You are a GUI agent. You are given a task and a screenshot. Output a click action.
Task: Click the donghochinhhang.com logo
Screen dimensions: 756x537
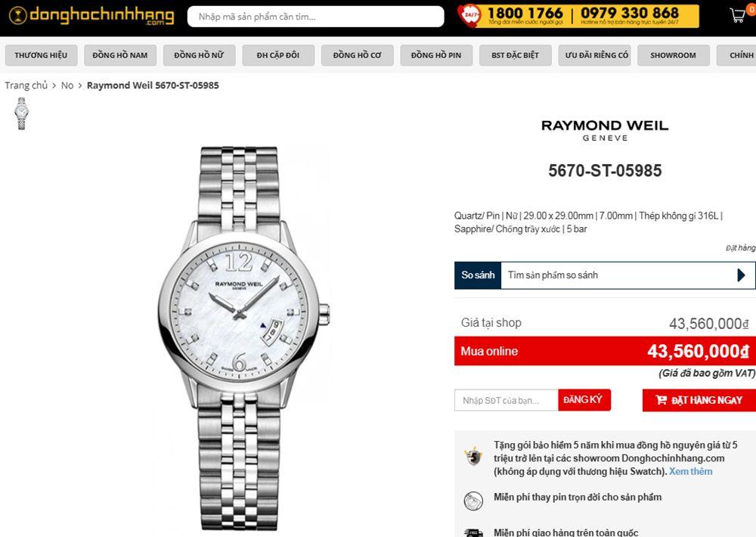tap(91, 16)
